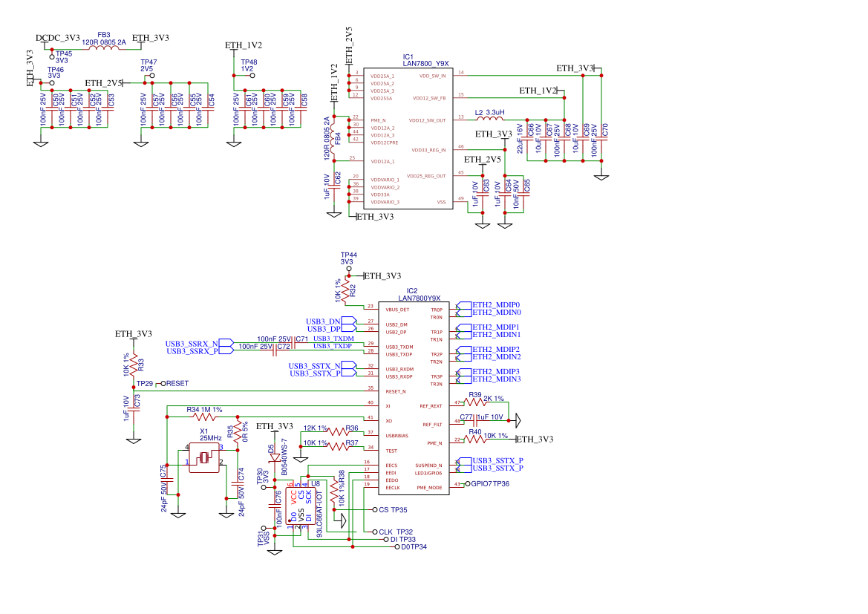
Task: Select resistor R34 1M 1%
Action: [x=204, y=417]
